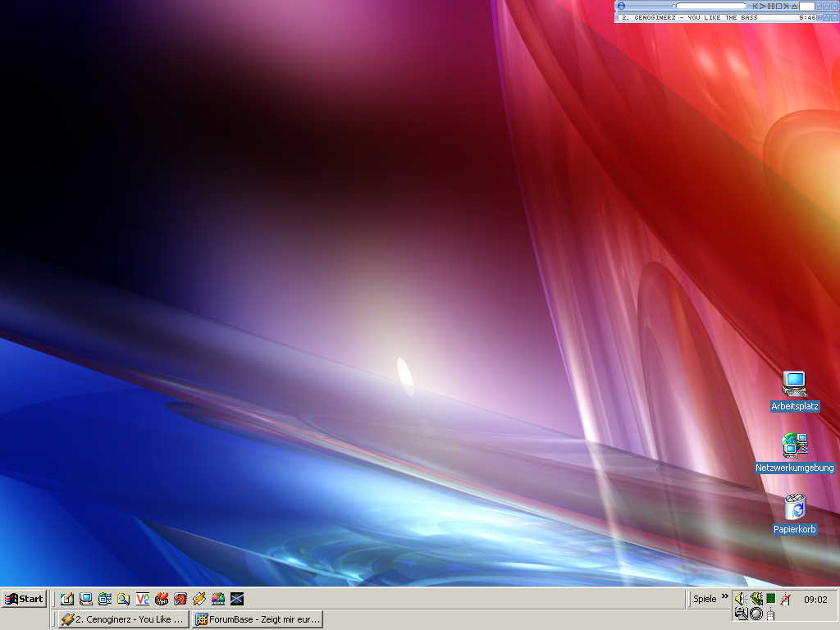This screenshot has height=630, width=840.
Task: Open the Arbeitsplatz desktop icon
Action: 794,391
